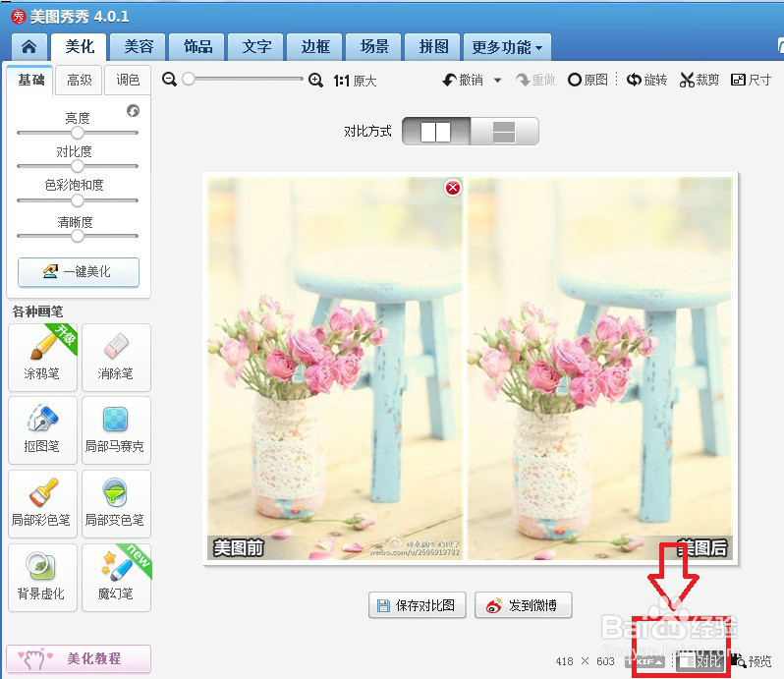Switch to the 场景 tab
This screenshot has height=679, width=784.
[374, 47]
